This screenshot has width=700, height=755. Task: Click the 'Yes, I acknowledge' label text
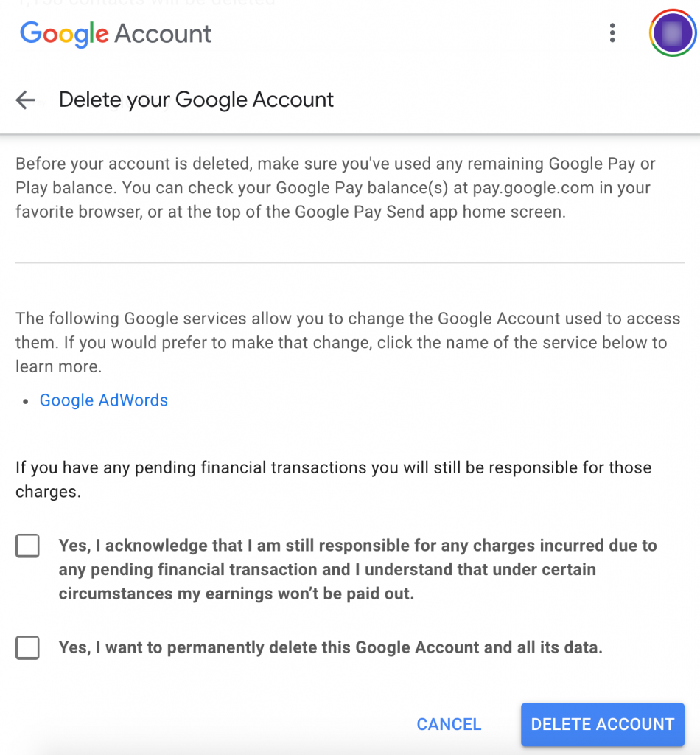point(357,569)
